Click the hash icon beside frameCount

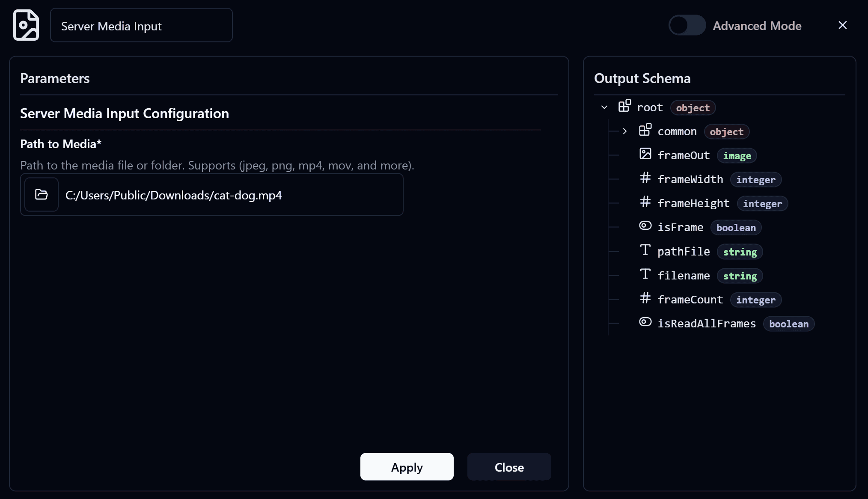[645, 298]
